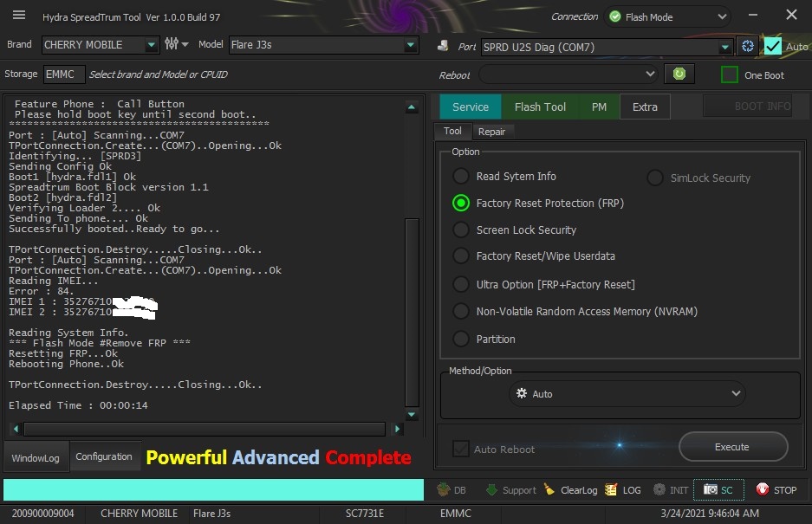Open the Port selection dropdown
812x524 pixels.
(x=725, y=48)
